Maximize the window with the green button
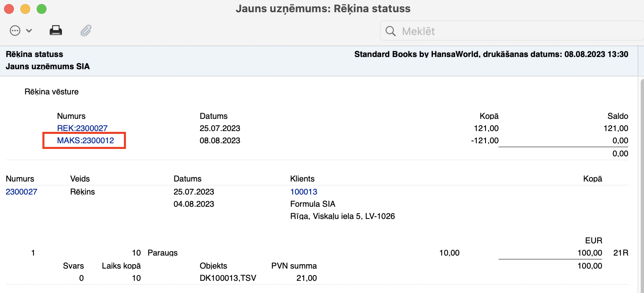The image size is (644, 293). pos(42,9)
